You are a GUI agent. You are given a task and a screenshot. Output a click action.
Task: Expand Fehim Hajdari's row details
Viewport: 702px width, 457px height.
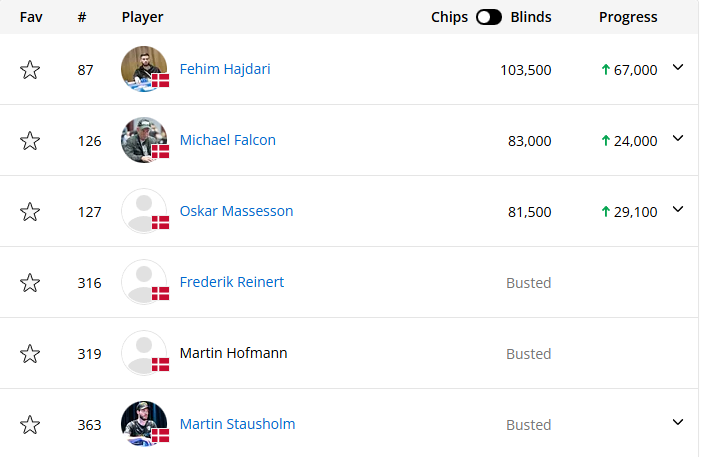[x=678, y=67]
